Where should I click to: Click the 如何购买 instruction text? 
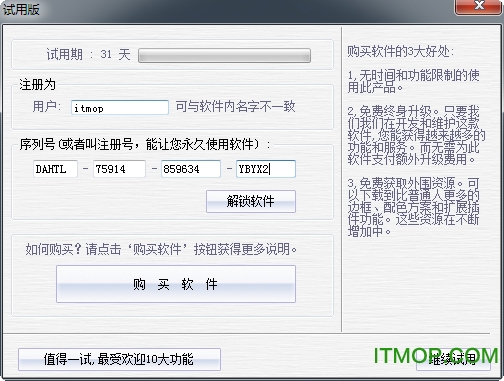tap(161, 249)
